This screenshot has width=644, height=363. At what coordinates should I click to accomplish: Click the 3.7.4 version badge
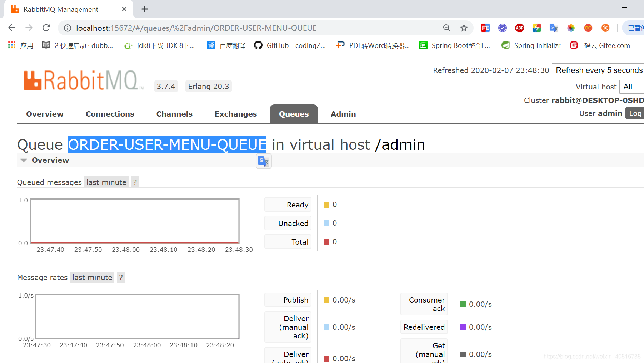(x=166, y=86)
